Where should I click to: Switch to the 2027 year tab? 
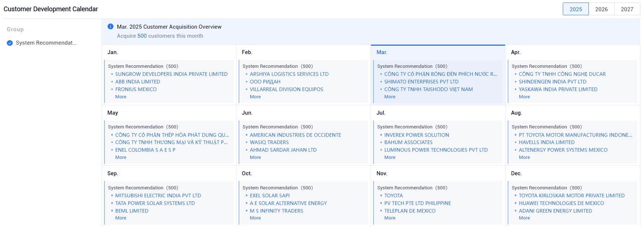point(627,9)
